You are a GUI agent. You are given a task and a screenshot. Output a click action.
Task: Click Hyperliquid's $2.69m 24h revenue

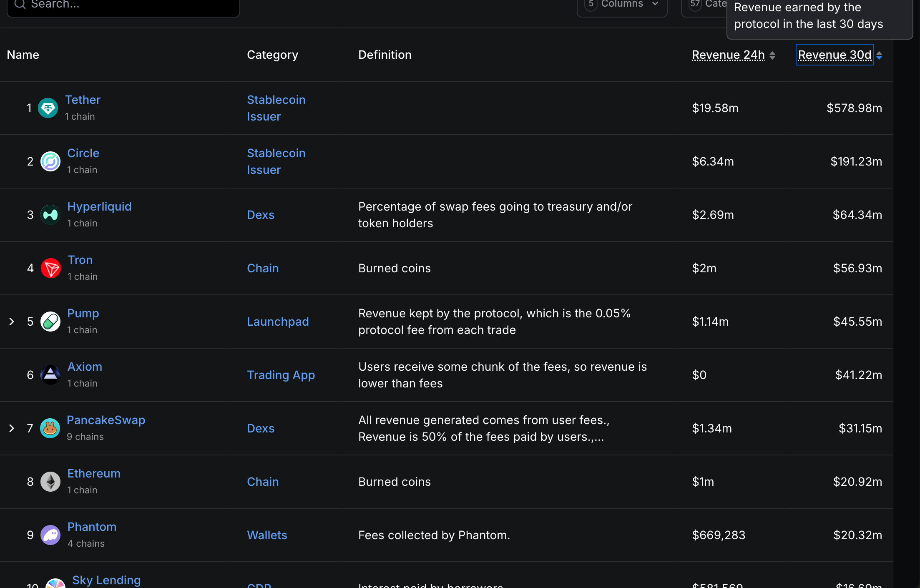click(x=713, y=215)
